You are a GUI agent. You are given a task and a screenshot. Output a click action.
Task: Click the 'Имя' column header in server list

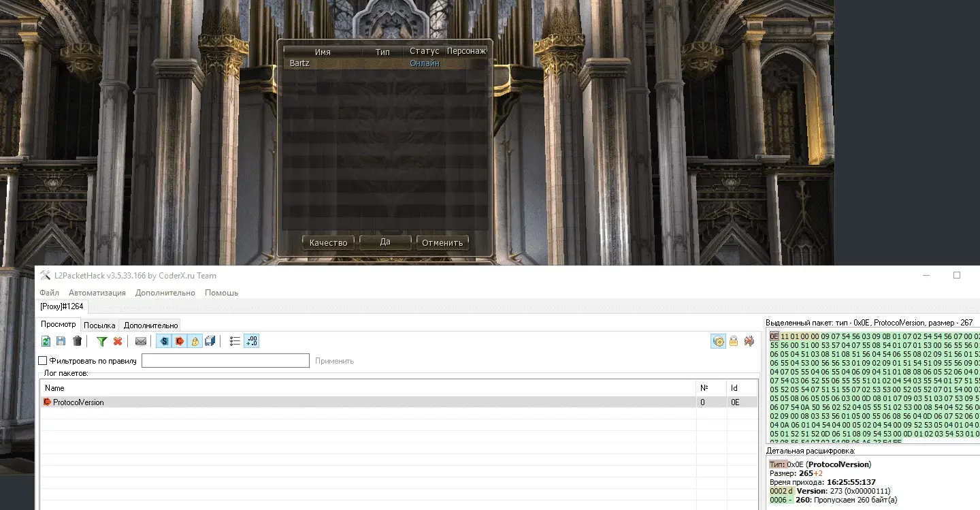tap(323, 52)
